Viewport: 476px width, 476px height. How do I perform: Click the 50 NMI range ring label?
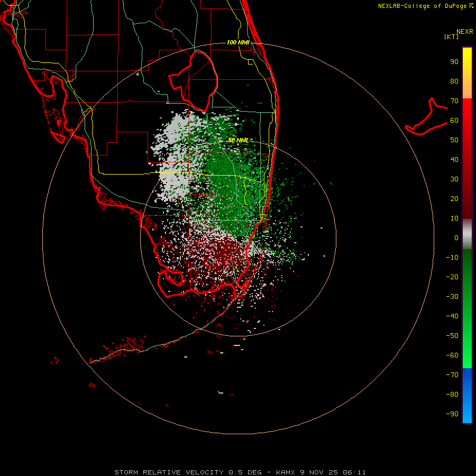tap(239, 140)
